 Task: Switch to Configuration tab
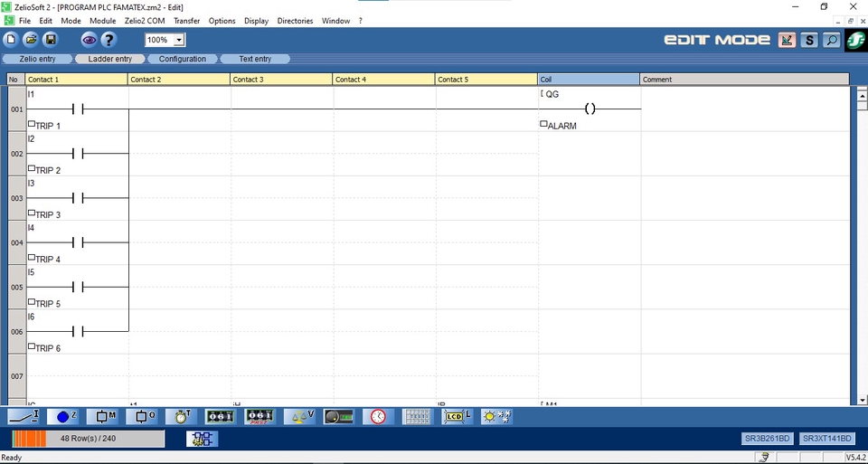click(x=182, y=59)
